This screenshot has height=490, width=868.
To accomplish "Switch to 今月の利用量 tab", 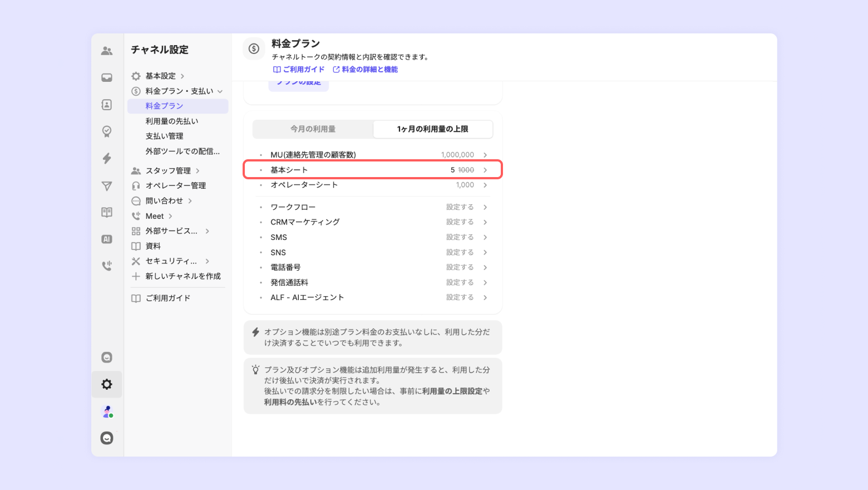I will coord(313,129).
